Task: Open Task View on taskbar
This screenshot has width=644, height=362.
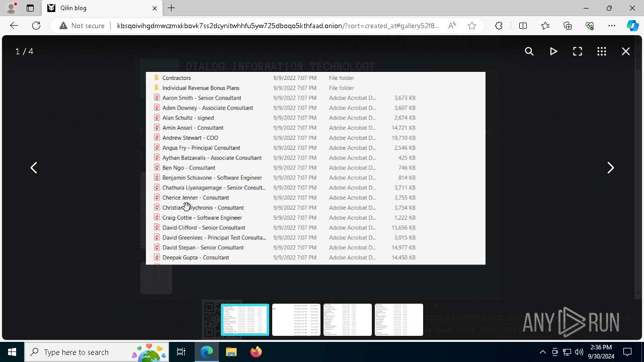Action: click(x=181, y=352)
